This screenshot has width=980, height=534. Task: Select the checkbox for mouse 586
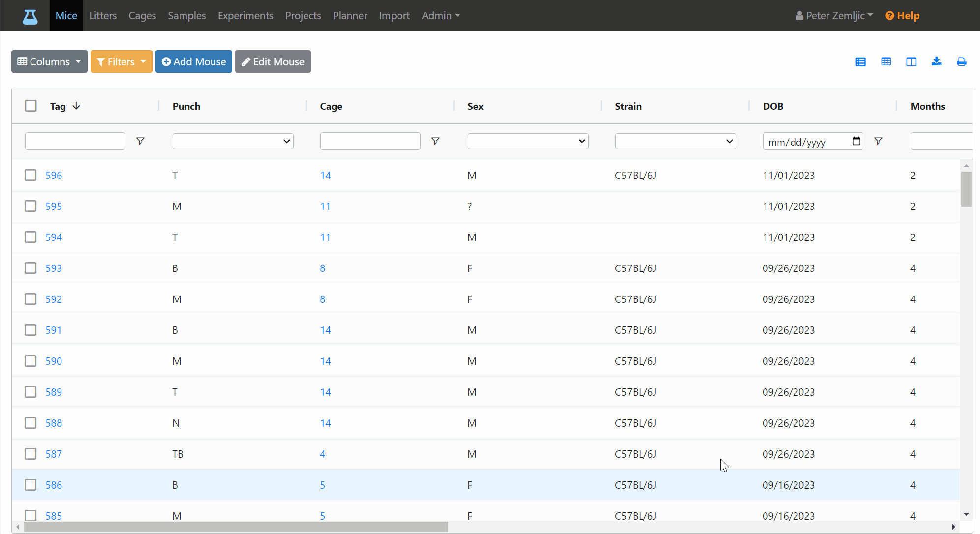pyautogui.click(x=31, y=485)
